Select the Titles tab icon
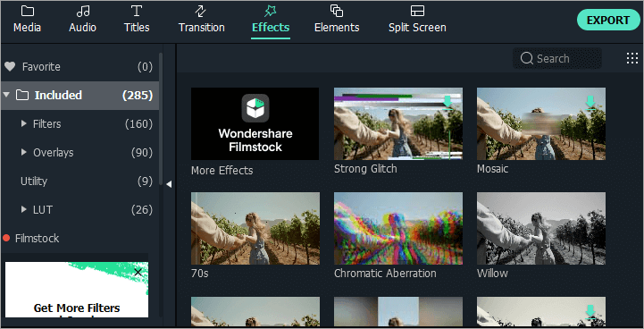Screen dimensions: 644x329 click(x=137, y=11)
